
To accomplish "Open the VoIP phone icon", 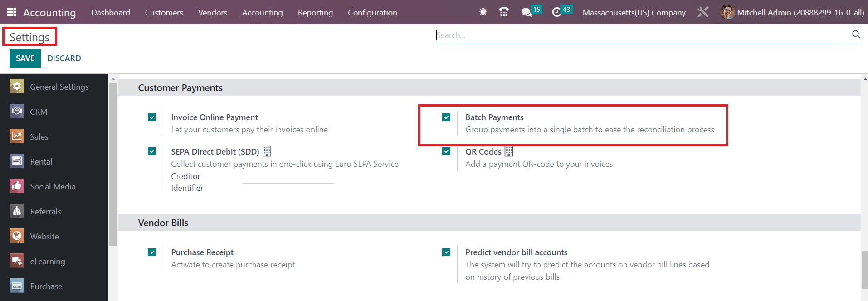I will pos(503,12).
